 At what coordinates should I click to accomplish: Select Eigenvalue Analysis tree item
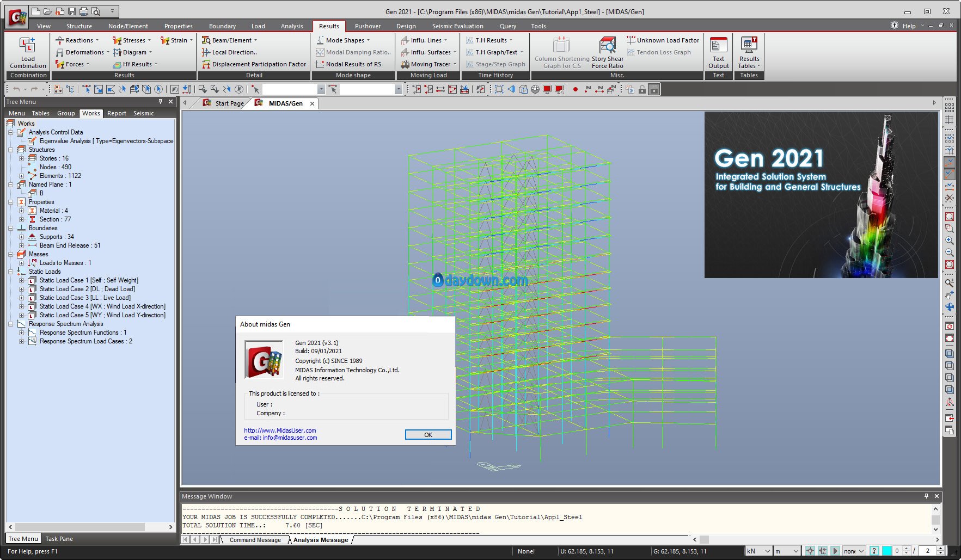106,141
